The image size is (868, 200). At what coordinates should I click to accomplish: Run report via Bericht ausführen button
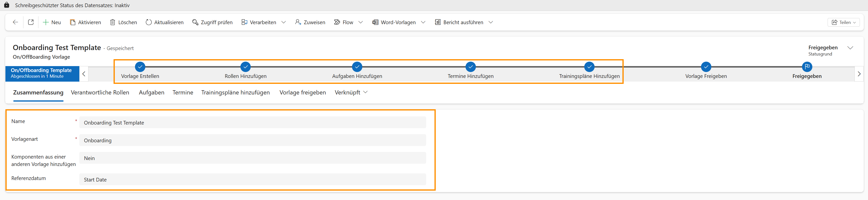pos(459,22)
